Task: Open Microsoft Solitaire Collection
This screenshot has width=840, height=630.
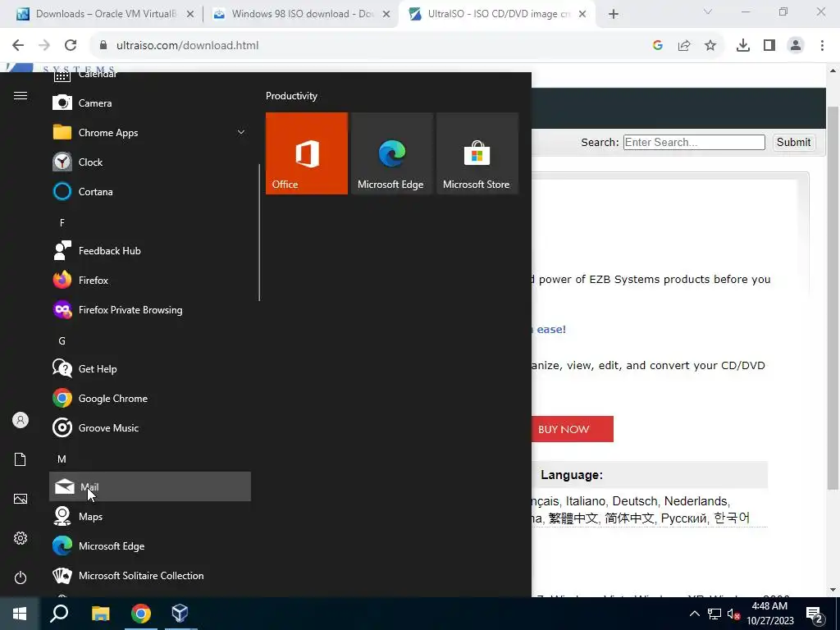Action: (x=150, y=575)
